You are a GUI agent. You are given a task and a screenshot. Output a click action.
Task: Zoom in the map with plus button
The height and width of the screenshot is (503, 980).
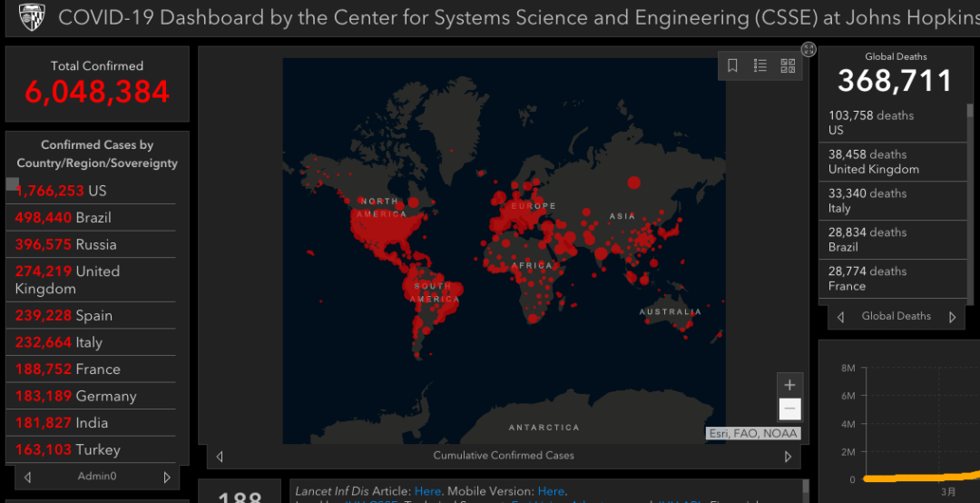pos(789,385)
